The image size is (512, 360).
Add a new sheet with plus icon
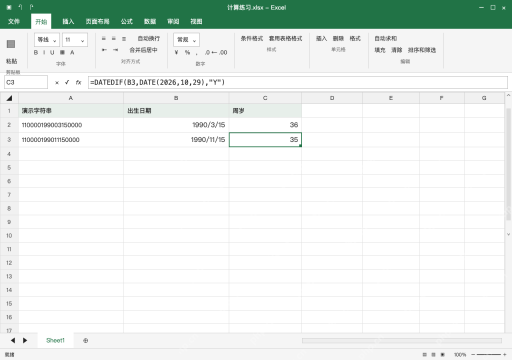[x=86, y=341]
